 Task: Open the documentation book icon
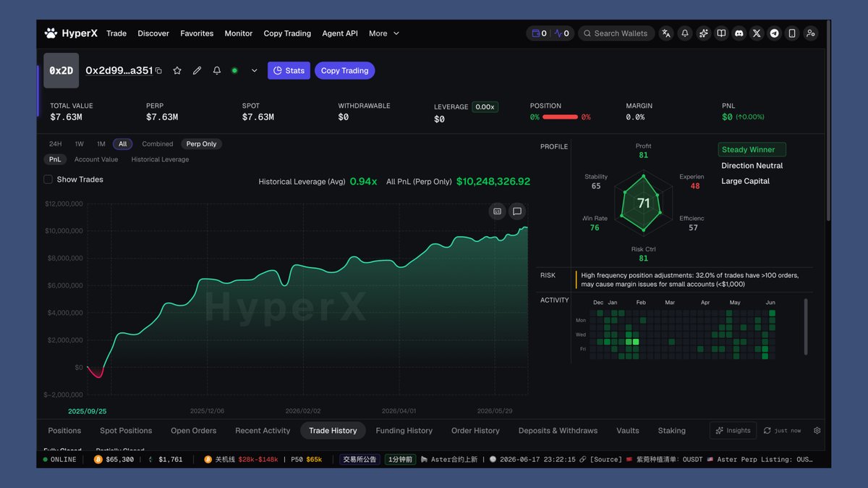click(x=721, y=33)
